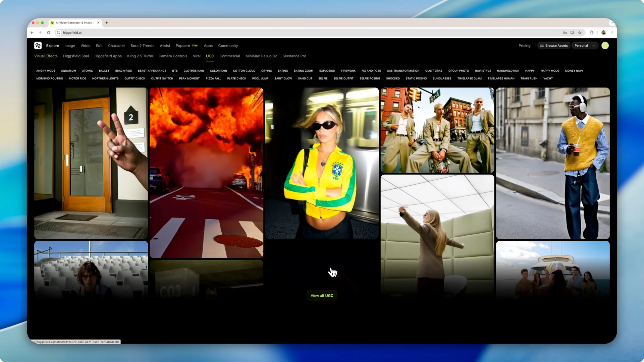
Task: Open the Pricing page
Action: 524,45
